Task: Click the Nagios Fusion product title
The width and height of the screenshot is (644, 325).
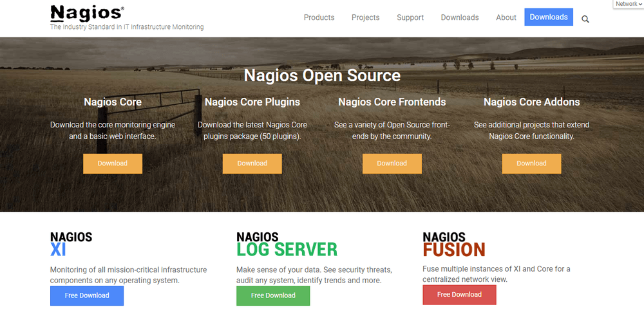Action: point(454,244)
